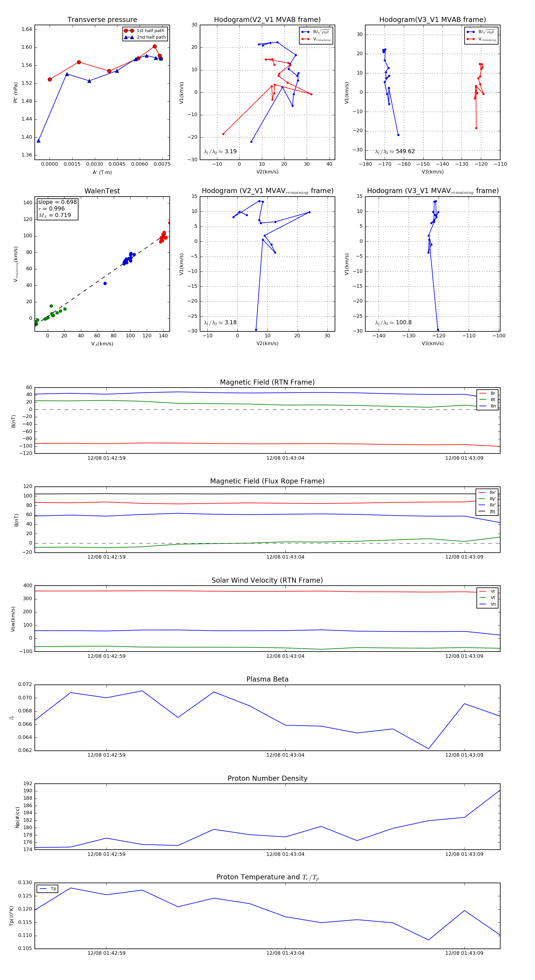Click '12/08 01:43:09' tick under Proton Number Density
The height and width of the screenshot is (980, 535).
tap(464, 854)
